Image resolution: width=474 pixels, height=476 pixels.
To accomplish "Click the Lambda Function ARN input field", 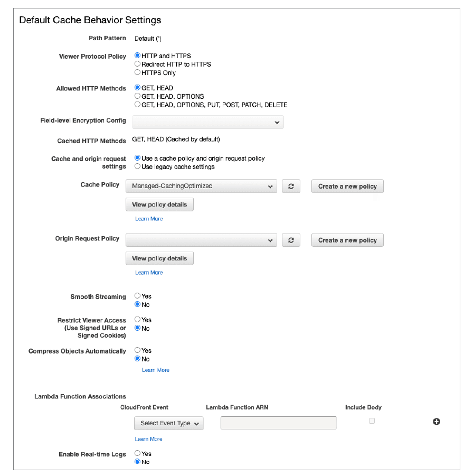I will [278, 423].
